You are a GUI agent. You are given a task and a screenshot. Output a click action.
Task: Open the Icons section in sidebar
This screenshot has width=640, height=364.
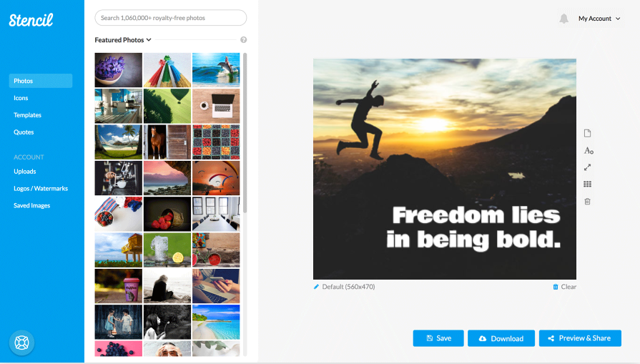point(21,98)
